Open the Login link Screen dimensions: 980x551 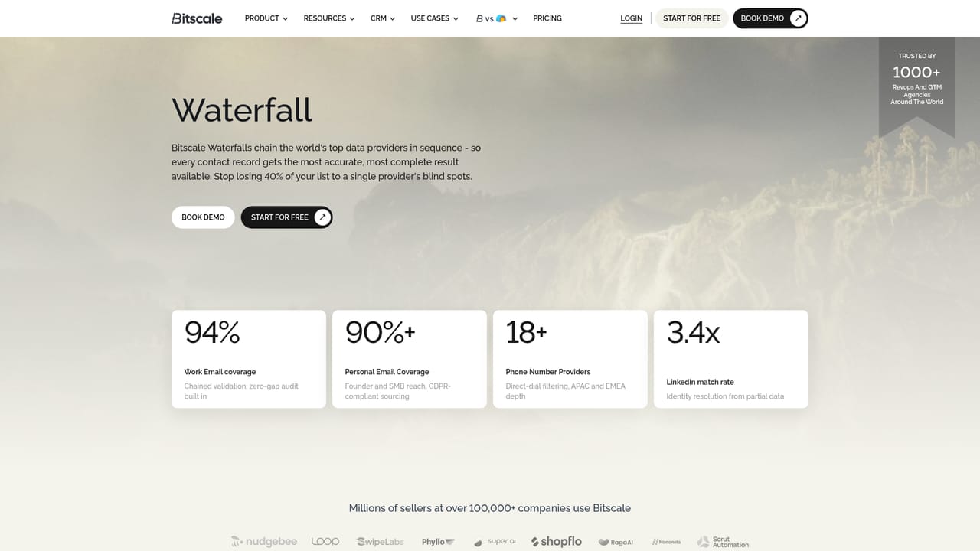pos(632,18)
